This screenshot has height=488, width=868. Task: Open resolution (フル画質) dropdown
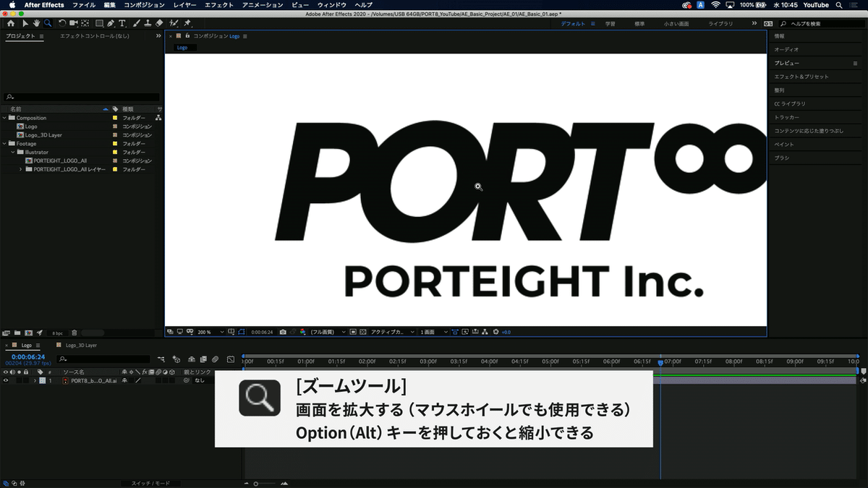328,332
